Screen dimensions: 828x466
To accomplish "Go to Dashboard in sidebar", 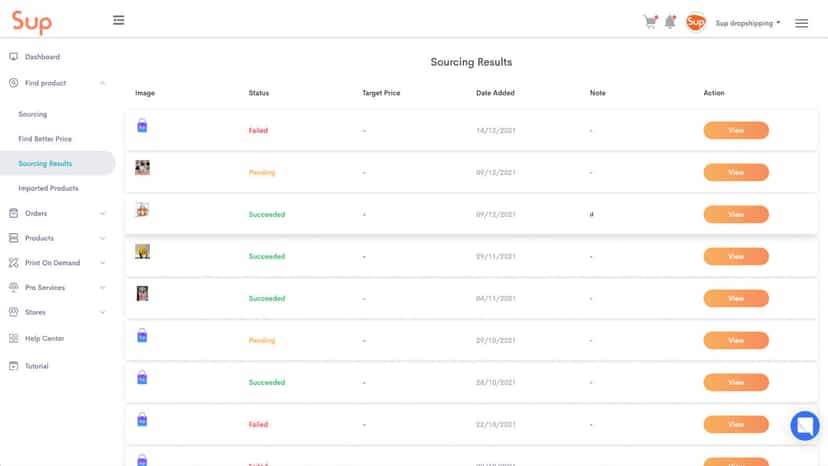I will tap(42, 57).
